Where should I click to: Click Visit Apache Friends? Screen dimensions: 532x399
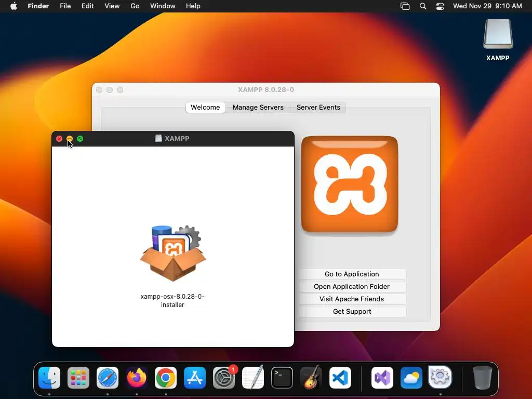click(x=352, y=299)
